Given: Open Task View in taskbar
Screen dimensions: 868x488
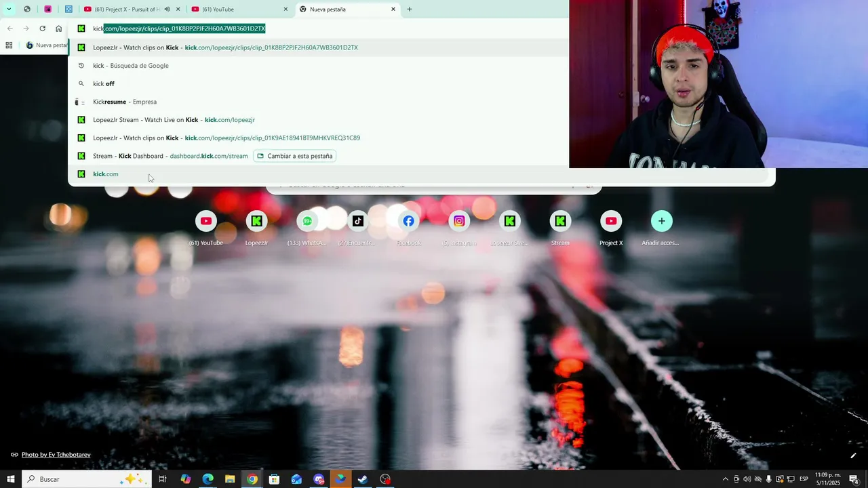Looking at the screenshot, I should 163,479.
